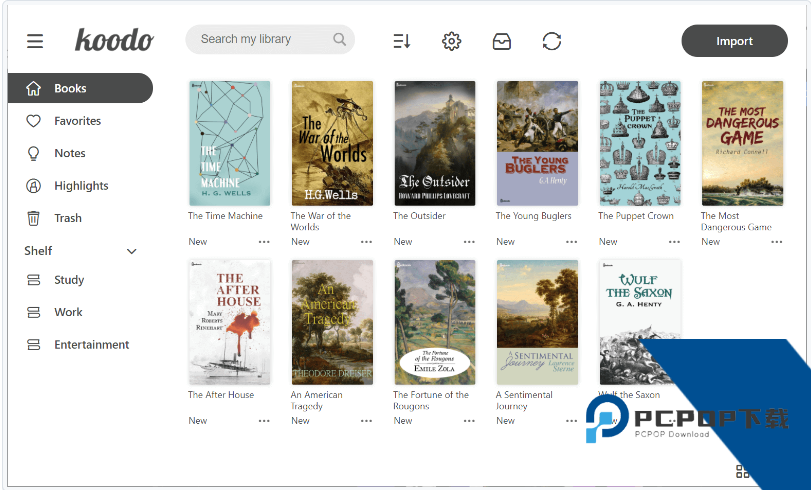The height and width of the screenshot is (490, 811).
Task: Open The Outsider book cover
Action: (434, 143)
